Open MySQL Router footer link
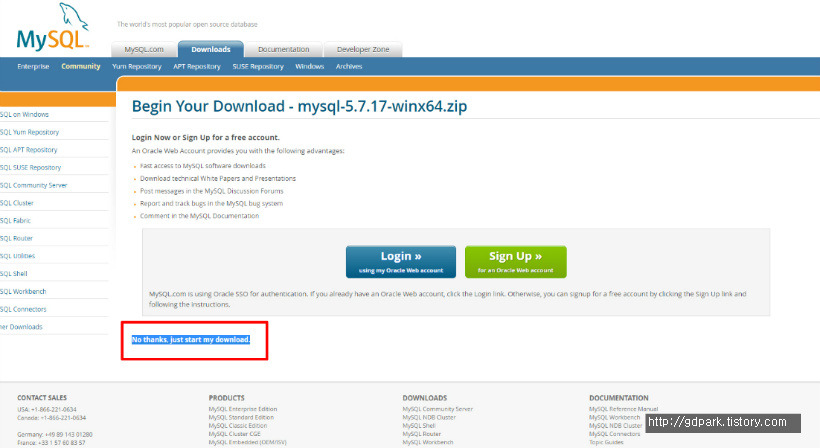The height and width of the screenshot is (448, 820). click(422, 434)
